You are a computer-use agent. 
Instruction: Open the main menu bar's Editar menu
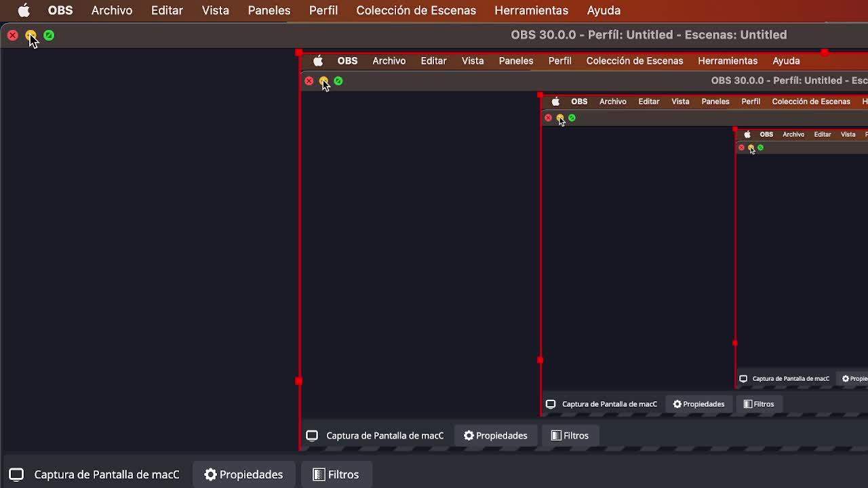(167, 10)
